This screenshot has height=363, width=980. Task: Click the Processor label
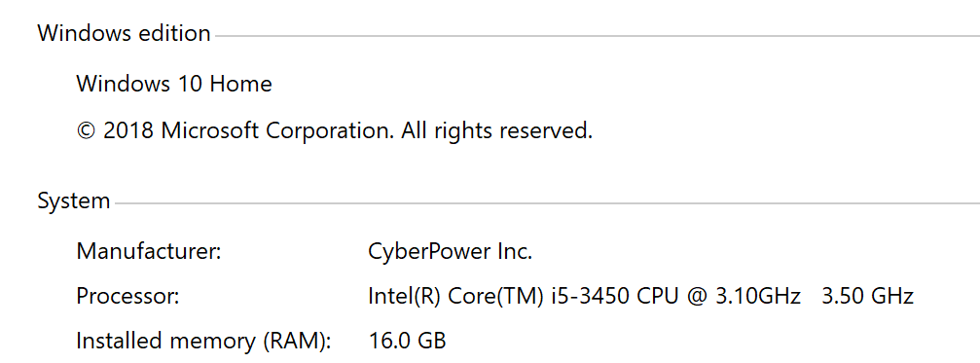(127, 296)
